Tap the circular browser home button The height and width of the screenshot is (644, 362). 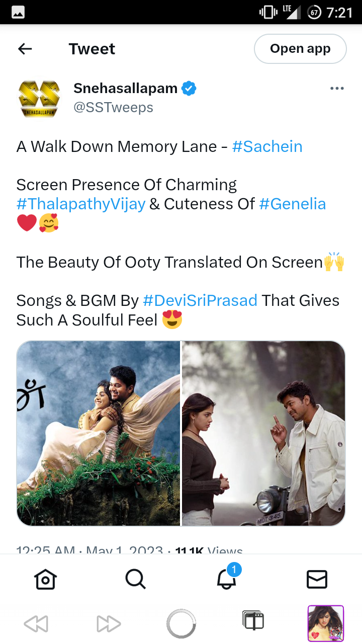(181, 624)
